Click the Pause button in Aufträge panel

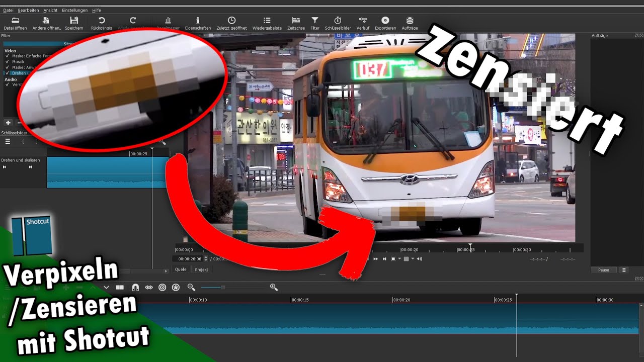click(604, 270)
